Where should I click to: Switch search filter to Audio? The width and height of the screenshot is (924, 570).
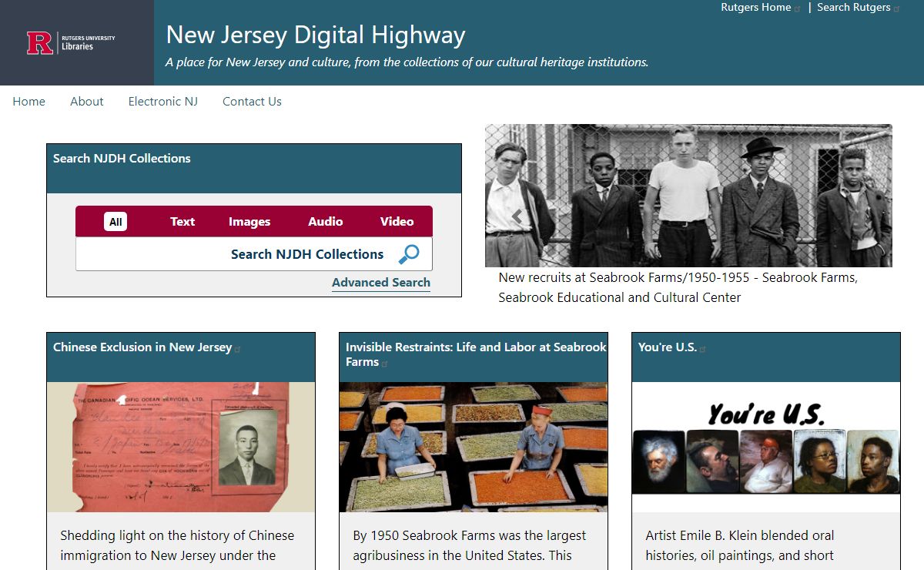coord(325,222)
